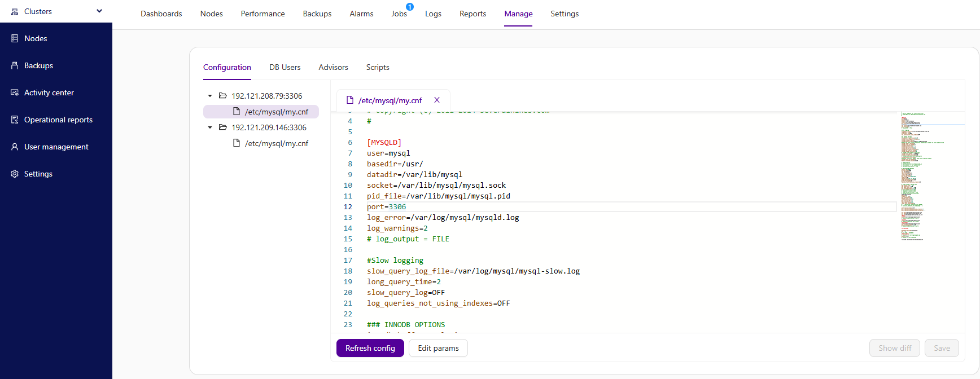Click the Nodes icon in sidebar

pos(15,38)
